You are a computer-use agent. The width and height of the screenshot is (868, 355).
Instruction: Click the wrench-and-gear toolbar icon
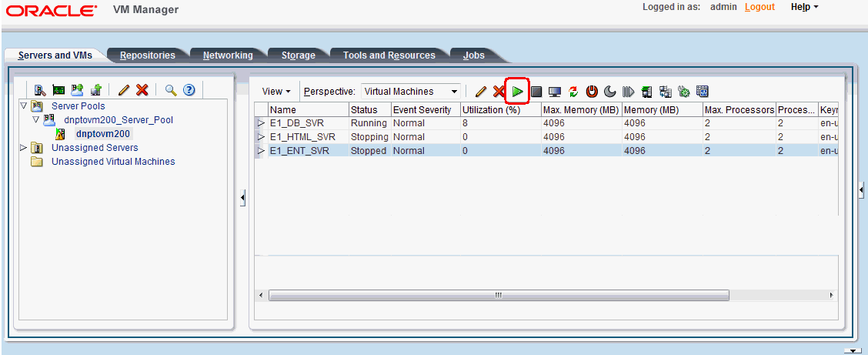tap(683, 92)
